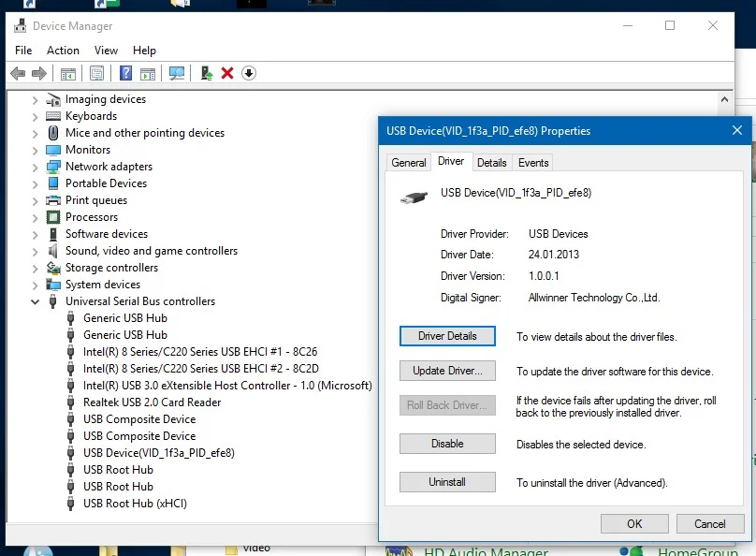Expand the Portable Devices node
Screen dimensions: 756x556
point(35,184)
